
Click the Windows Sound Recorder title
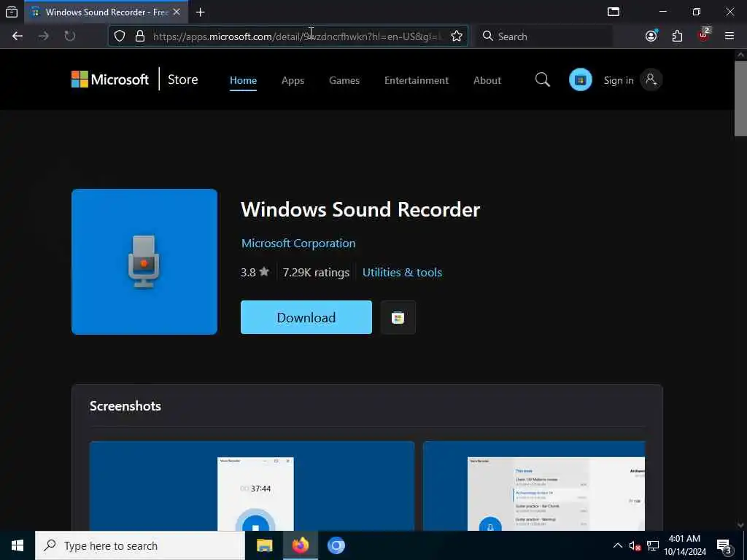coord(360,209)
